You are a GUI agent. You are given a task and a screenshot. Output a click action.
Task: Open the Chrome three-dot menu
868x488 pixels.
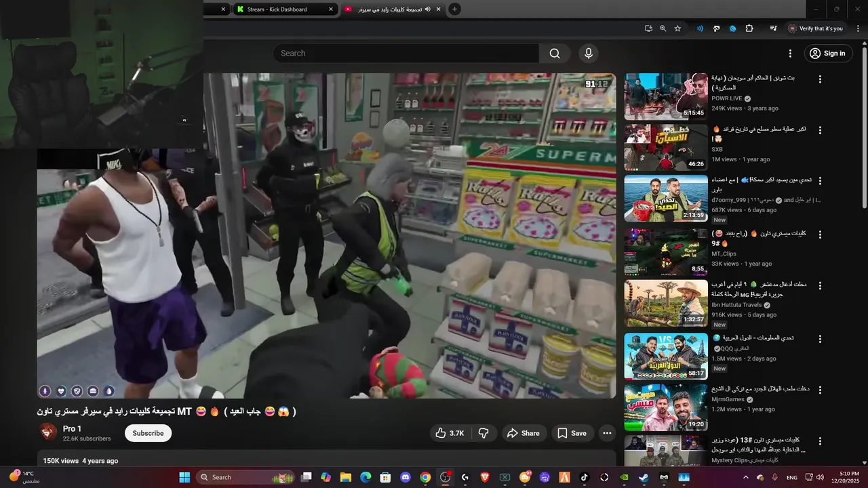pos(858,28)
